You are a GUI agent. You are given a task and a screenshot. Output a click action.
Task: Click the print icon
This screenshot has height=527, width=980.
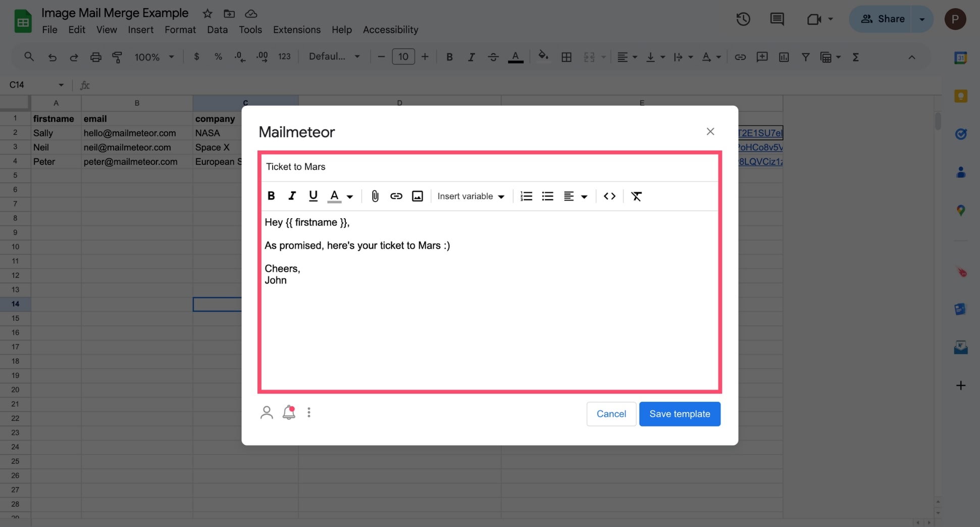[95, 57]
